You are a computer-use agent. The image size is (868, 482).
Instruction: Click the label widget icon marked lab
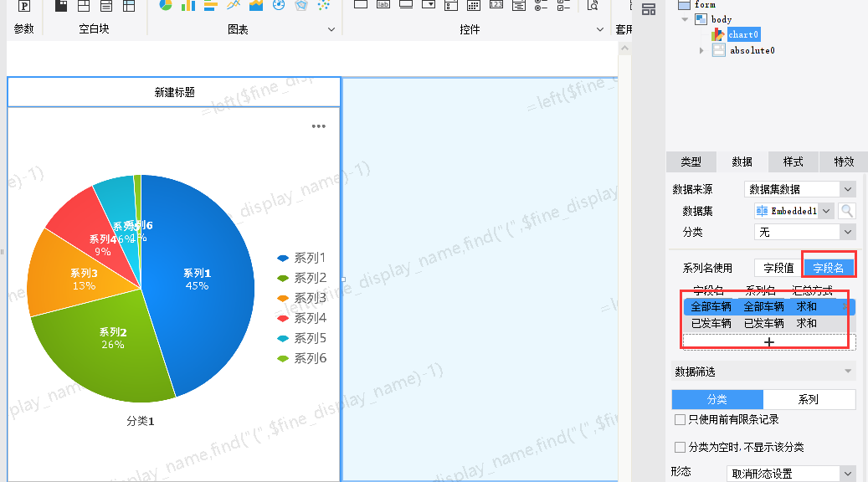pyautogui.click(x=383, y=5)
